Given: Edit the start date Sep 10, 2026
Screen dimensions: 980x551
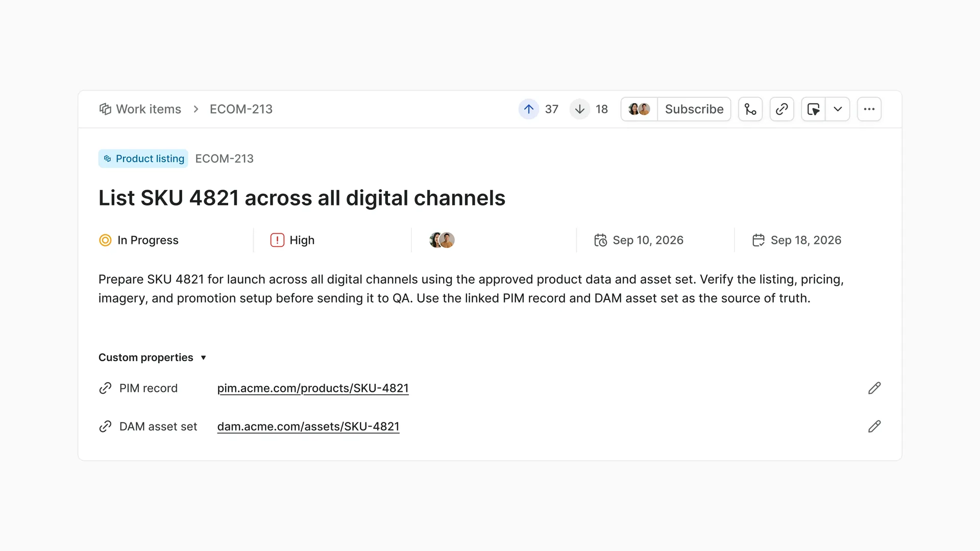Looking at the screenshot, I should (x=639, y=240).
